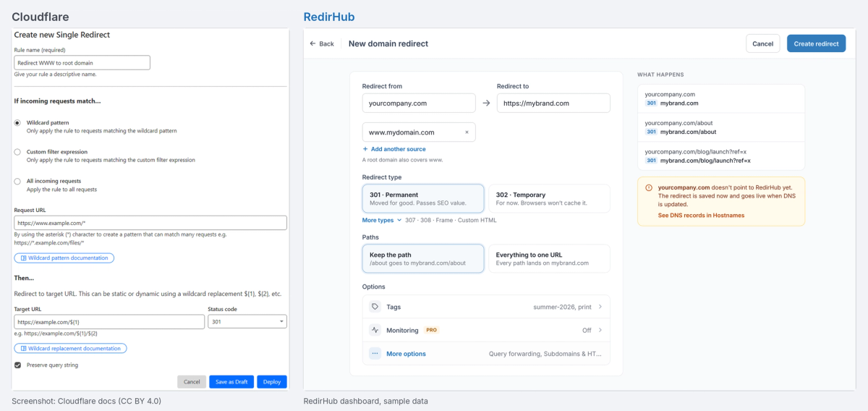Click the Monitoring "Off" value
Viewport: 868px width, 411px height.
(x=587, y=330)
